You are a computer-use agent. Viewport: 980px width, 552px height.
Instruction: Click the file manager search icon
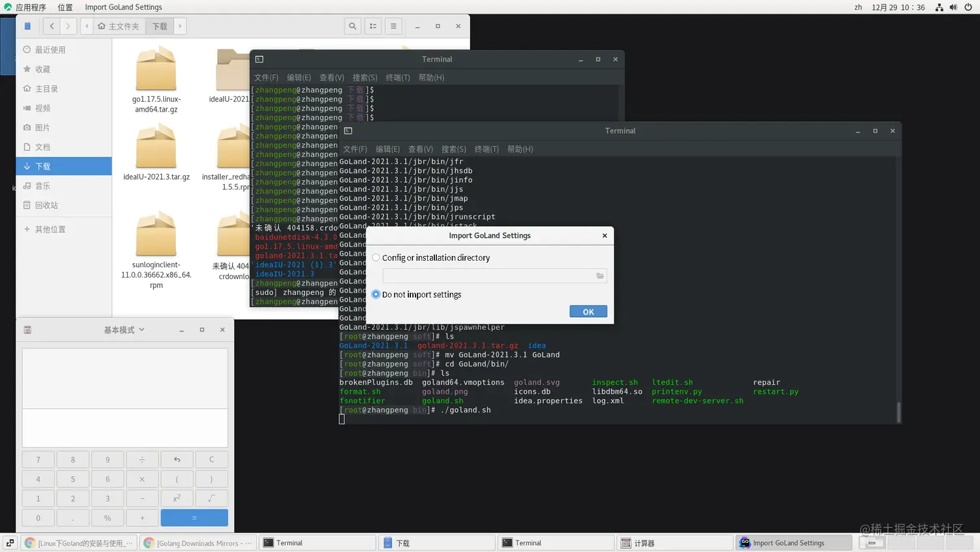click(353, 26)
